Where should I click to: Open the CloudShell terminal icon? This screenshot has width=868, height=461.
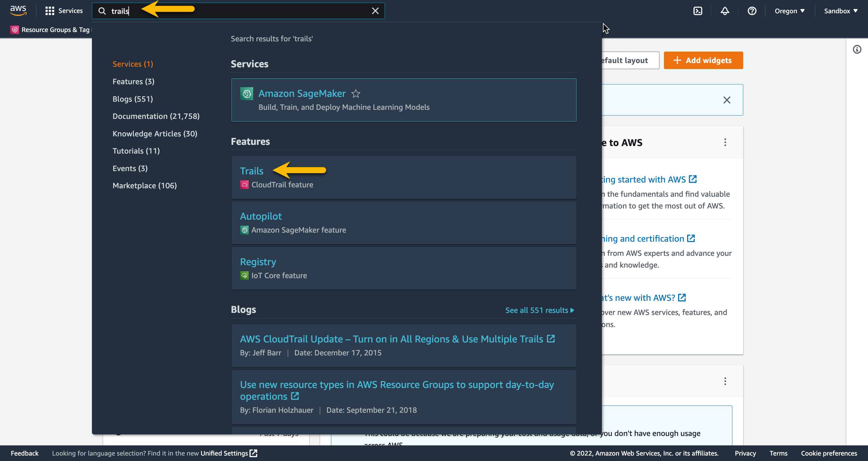click(x=697, y=11)
